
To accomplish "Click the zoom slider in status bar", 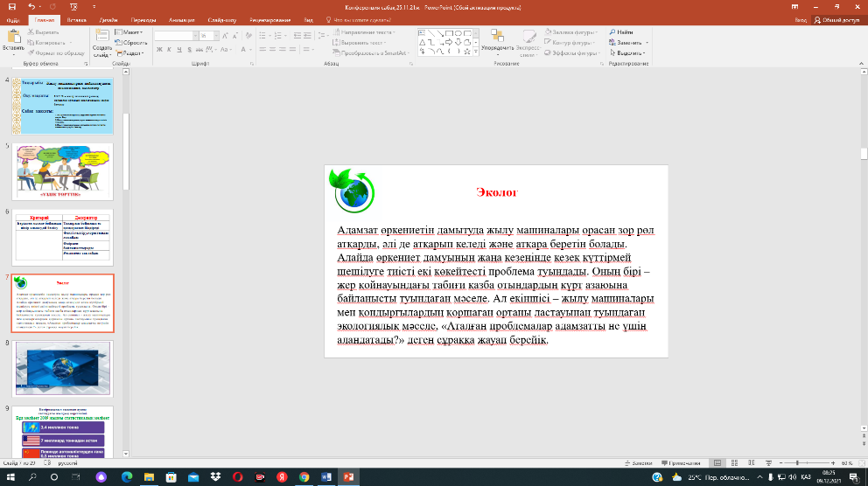I will tap(796, 462).
